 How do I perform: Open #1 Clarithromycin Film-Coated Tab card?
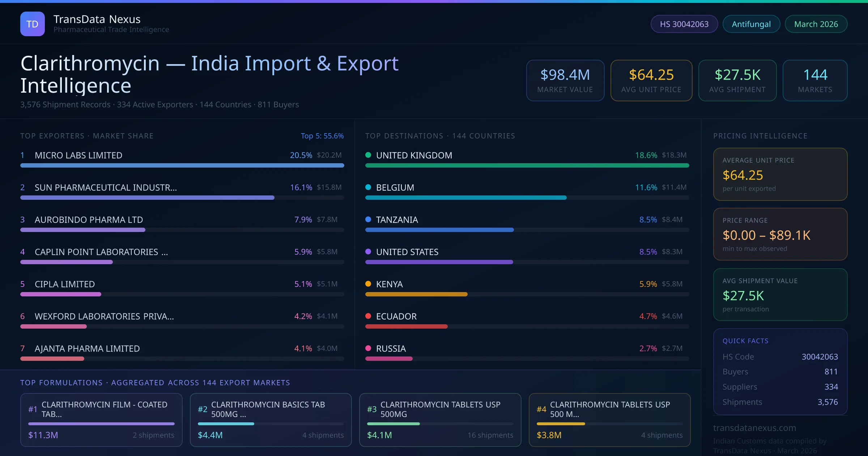click(101, 420)
